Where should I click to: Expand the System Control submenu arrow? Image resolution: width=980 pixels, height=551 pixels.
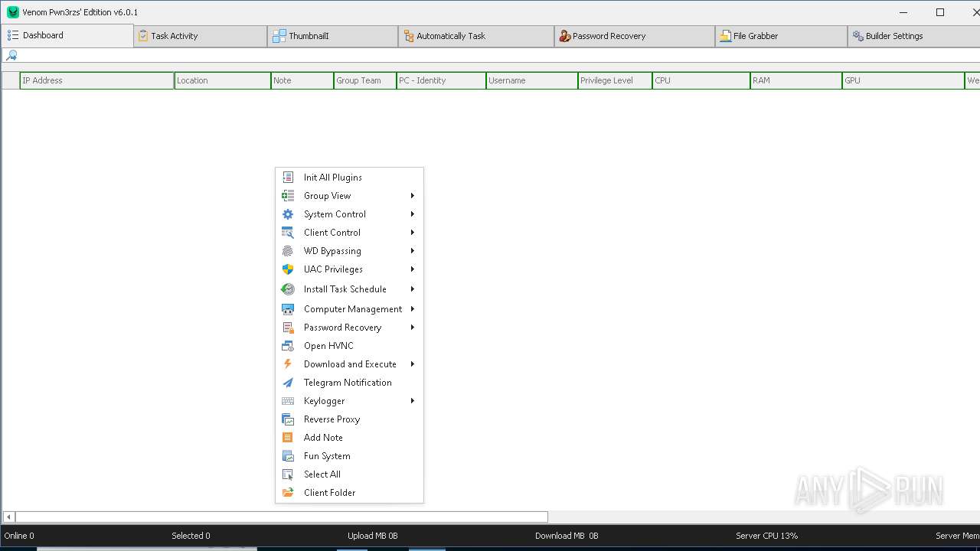point(412,214)
